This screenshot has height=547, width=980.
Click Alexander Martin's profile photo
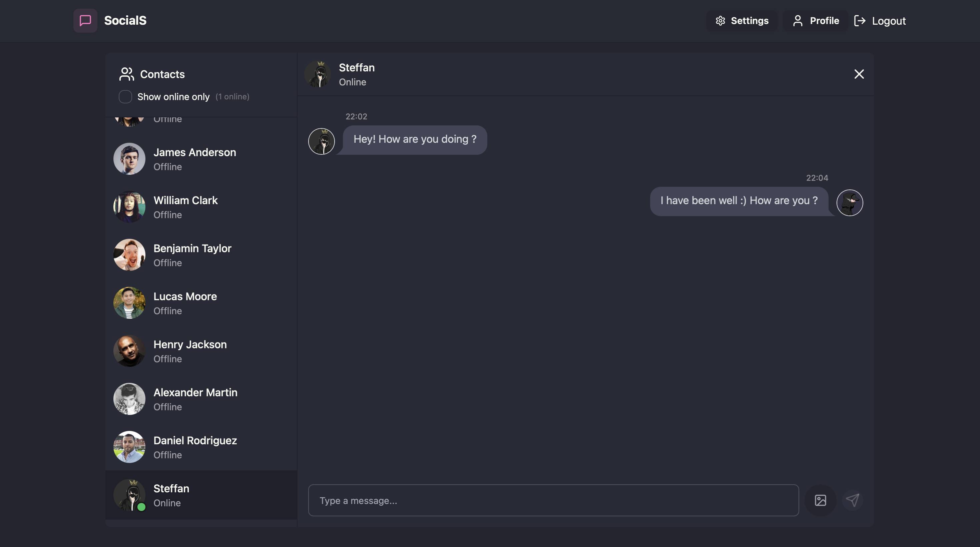129,399
